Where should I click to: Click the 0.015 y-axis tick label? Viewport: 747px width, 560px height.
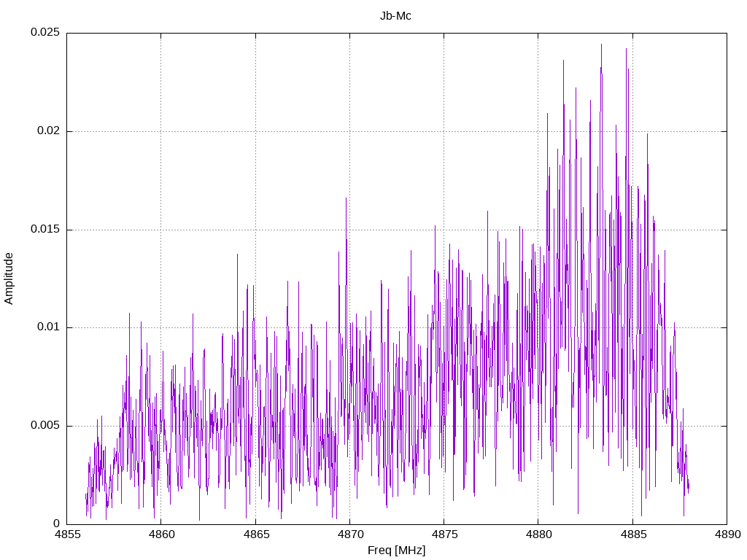click(x=45, y=229)
